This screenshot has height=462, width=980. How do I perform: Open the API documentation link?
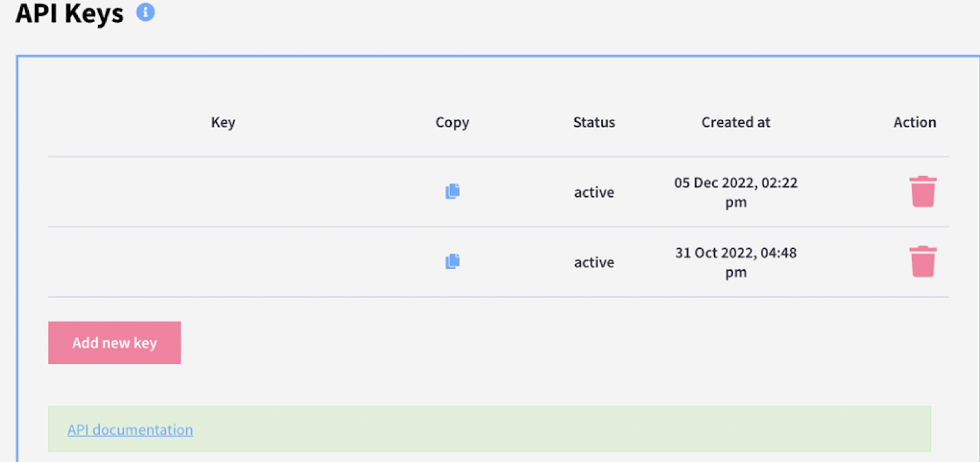point(130,430)
